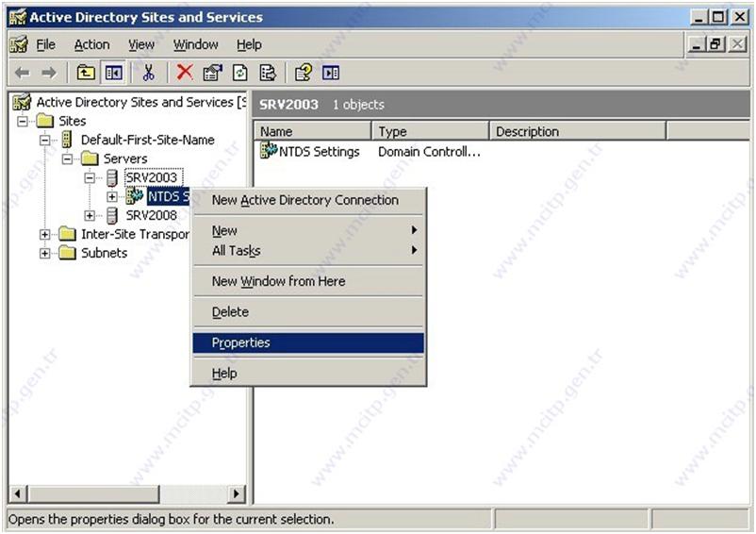
Task: Expand the SRV2008 node
Action: point(90,215)
